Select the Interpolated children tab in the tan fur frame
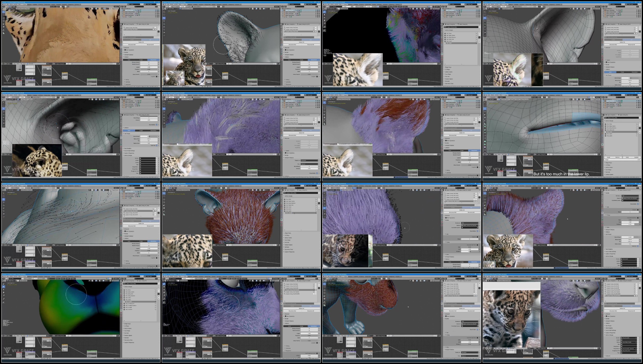This screenshot has width=643, height=364. point(153,60)
